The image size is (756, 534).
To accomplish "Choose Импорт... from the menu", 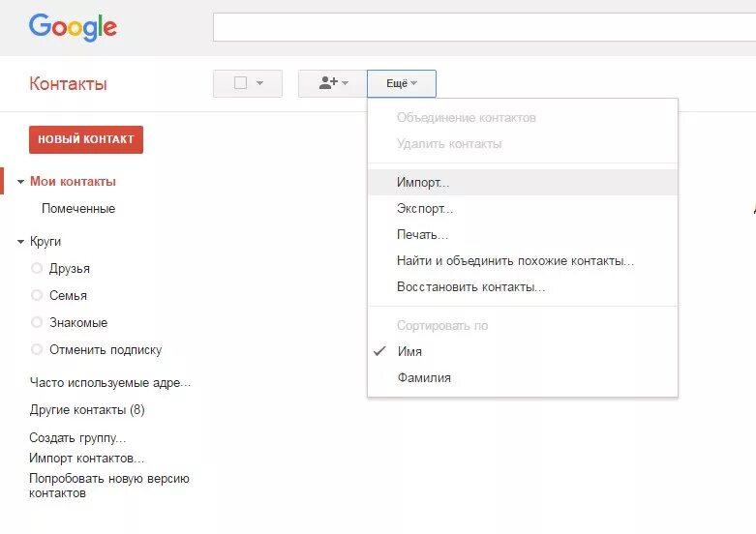I will (x=523, y=182).
